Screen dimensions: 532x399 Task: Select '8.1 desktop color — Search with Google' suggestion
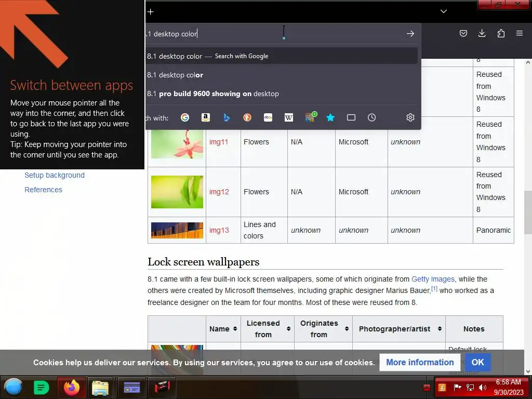pos(282,56)
